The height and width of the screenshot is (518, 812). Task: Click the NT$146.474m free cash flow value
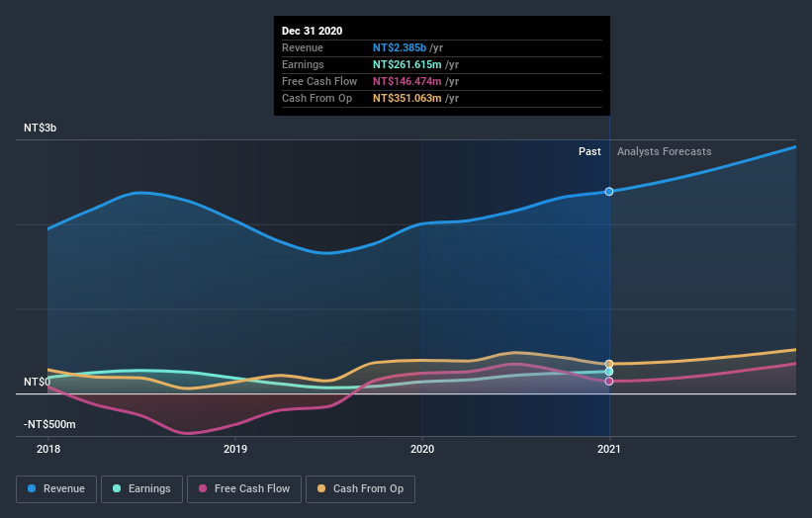coord(407,81)
